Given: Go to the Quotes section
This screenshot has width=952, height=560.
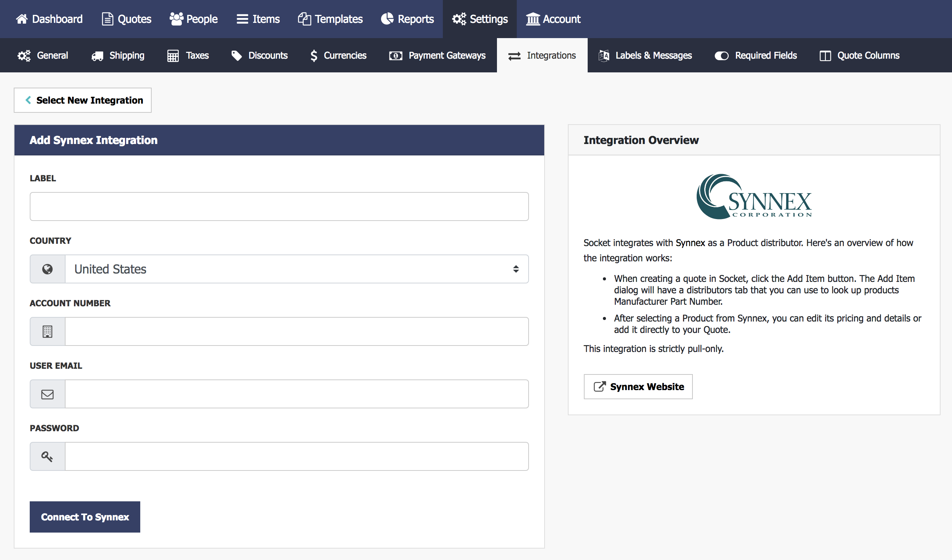Looking at the screenshot, I should 127,19.
